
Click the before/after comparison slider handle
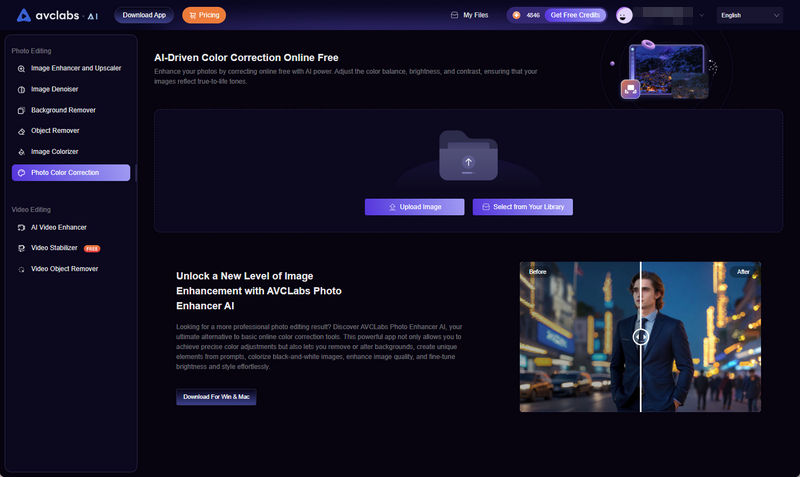click(641, 337)
